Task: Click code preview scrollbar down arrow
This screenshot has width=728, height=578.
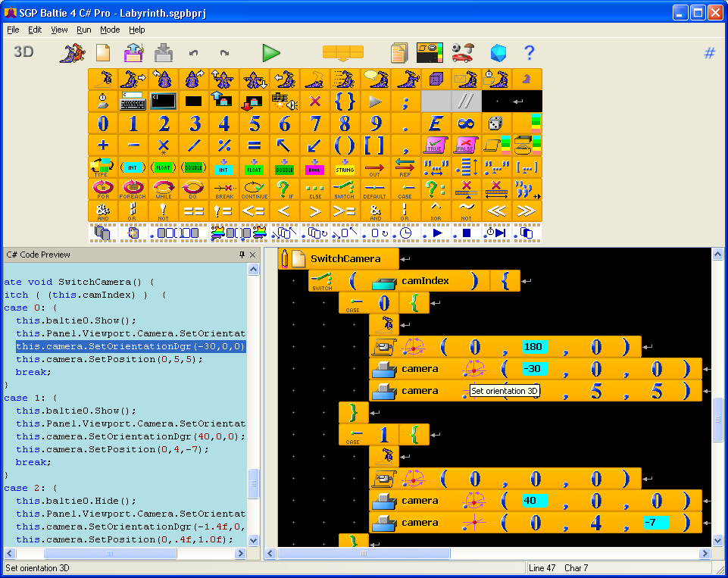Action: 254,540
